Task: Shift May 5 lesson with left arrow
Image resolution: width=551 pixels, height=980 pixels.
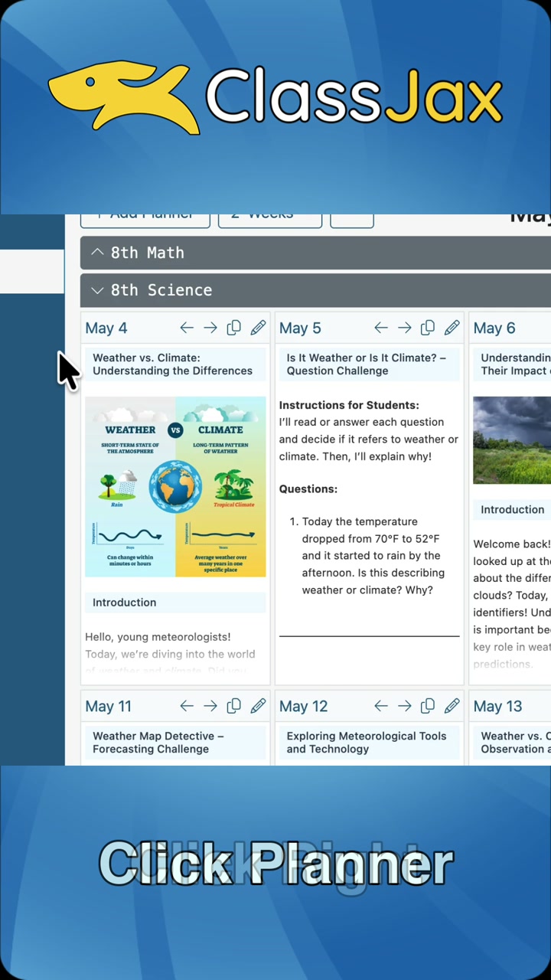Action: coord(381,328)
